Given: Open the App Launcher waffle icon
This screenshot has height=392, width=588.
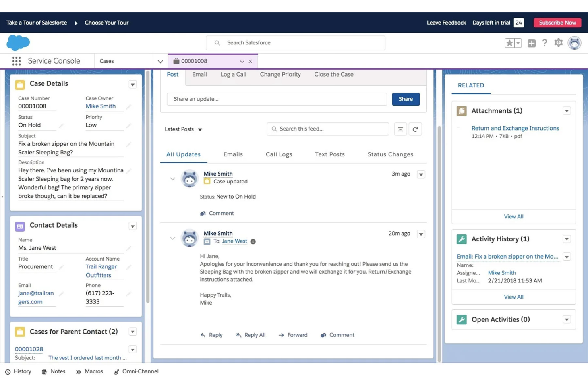Looking at the screenshot, I should point(16,61).
